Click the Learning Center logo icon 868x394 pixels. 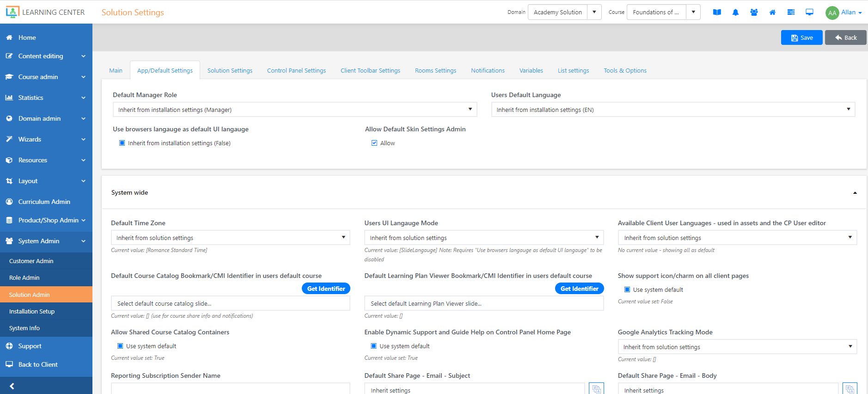[12, 12]
